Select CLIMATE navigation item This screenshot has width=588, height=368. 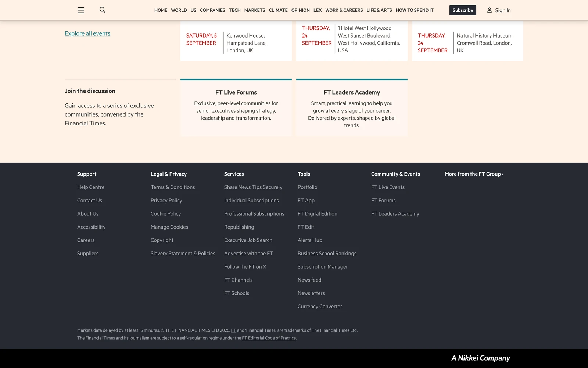[x=278, y=10]
